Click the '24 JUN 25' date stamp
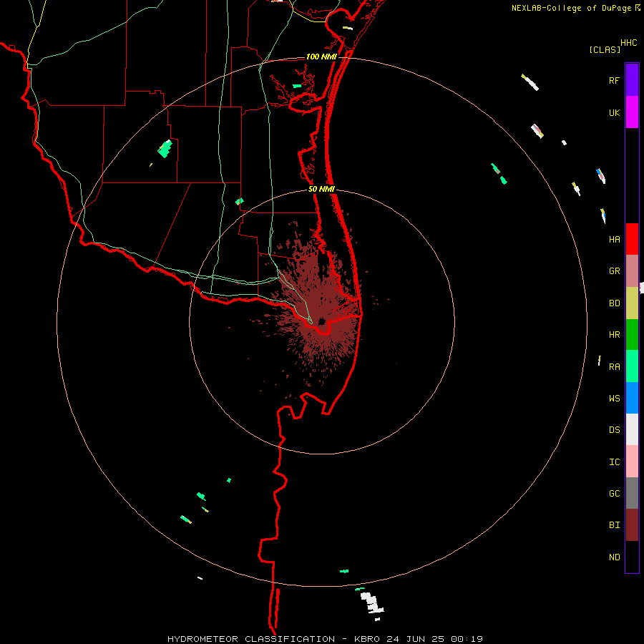The image size is (644, 644). (415, 639)
